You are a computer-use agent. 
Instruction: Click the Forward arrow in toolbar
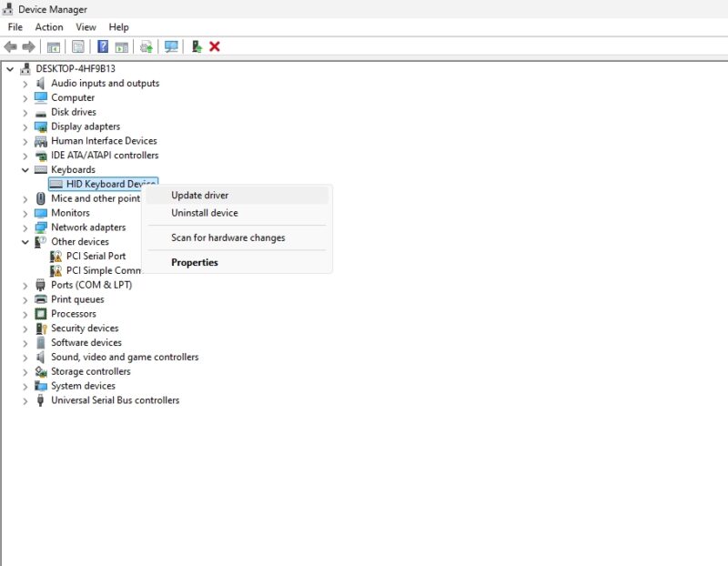[29, 46]
